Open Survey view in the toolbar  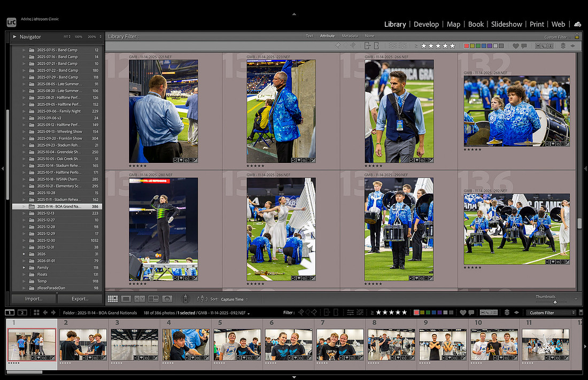point(153,299)
